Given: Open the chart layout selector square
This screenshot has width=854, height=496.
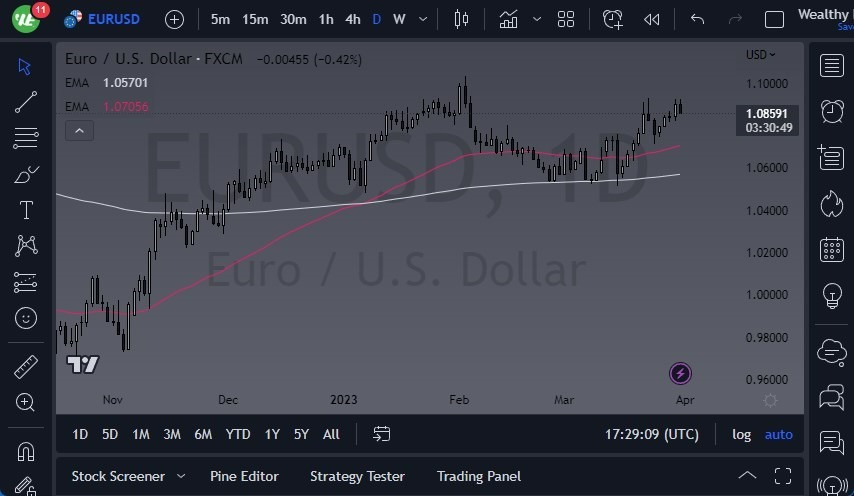Looking at the screenshot, I should (x=774, y=20).
